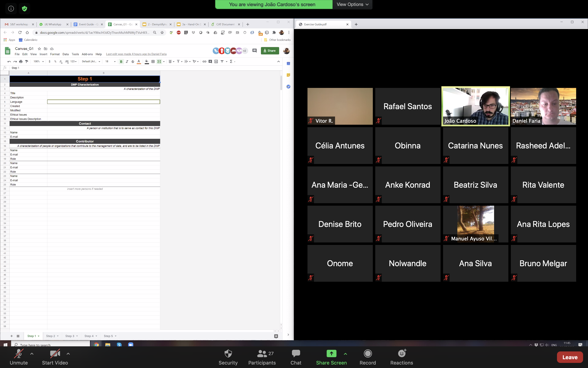Screen dimensions: 588x368
Task: Open the Calendar side panel icon
Action: click(x=288, y=64)
